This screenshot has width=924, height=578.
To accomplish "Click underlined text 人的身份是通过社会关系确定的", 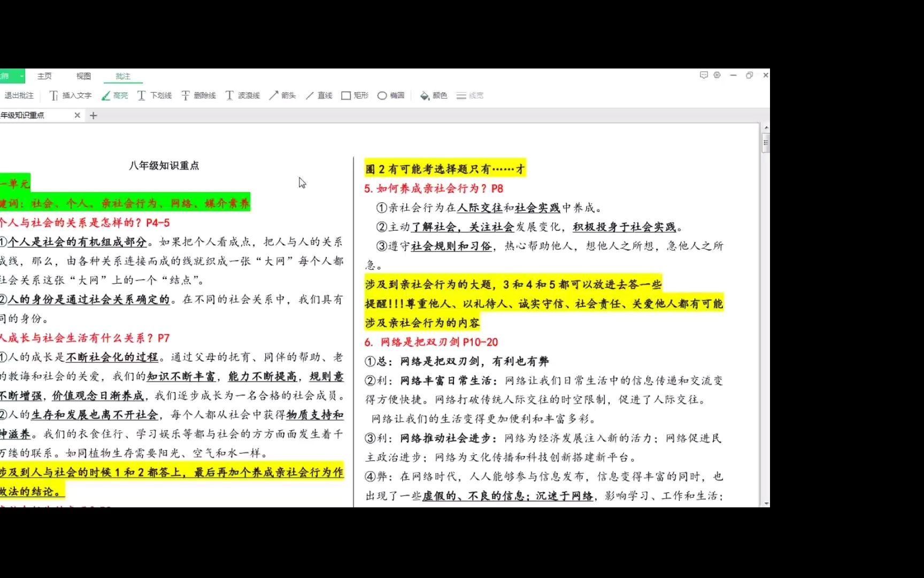I will pyautogui.click(x=89, y=300).
